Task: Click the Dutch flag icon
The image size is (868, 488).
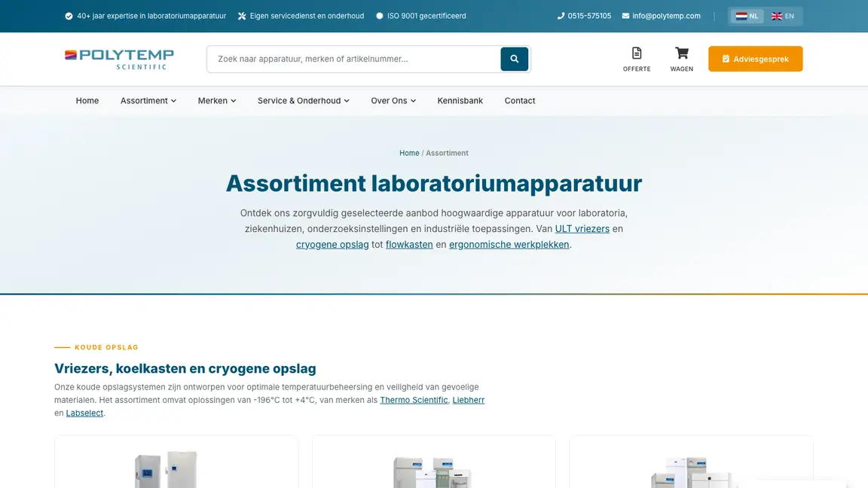Action: click(741, 16)
